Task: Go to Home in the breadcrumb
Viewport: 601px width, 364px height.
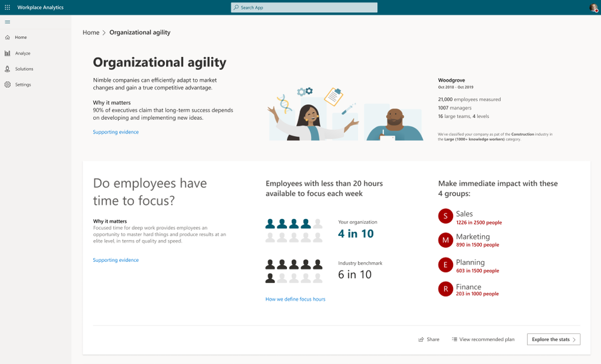Action: [x=91, y=32]
